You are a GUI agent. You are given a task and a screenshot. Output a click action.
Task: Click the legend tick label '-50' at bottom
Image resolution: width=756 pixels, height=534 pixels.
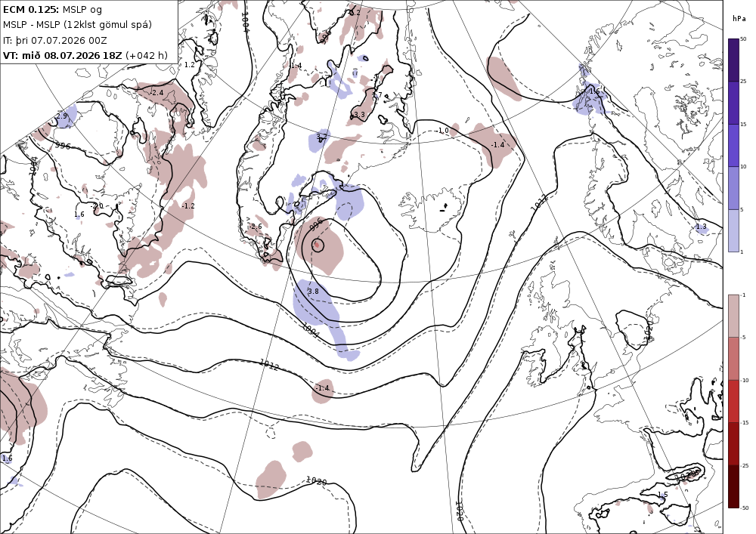(745, 508)
